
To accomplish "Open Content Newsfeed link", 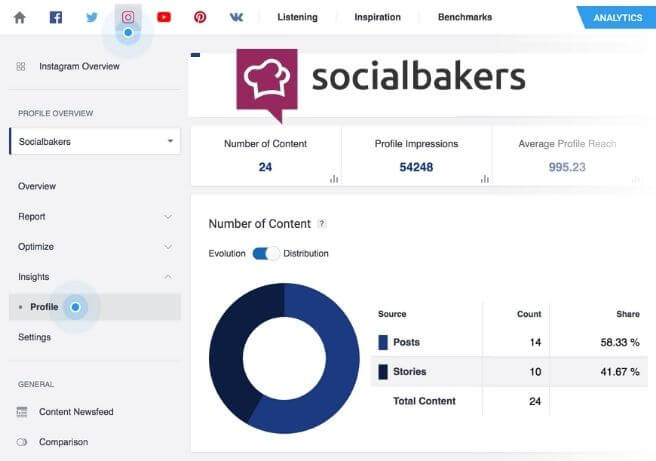I will tap(77, 412).
